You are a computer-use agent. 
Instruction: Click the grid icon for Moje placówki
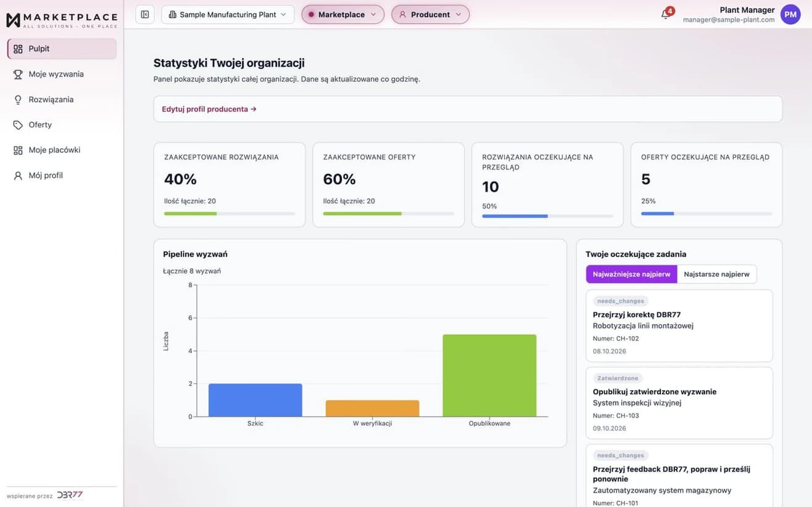[18, 150]
